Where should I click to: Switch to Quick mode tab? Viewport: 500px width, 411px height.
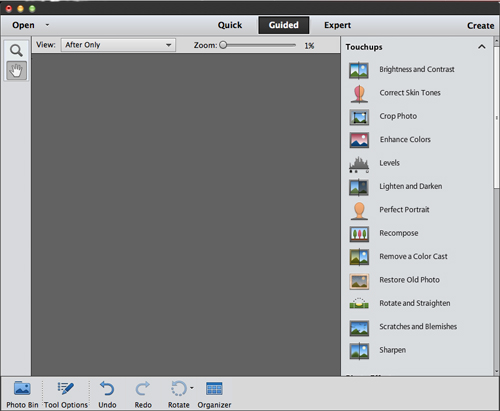coord(230,25)
